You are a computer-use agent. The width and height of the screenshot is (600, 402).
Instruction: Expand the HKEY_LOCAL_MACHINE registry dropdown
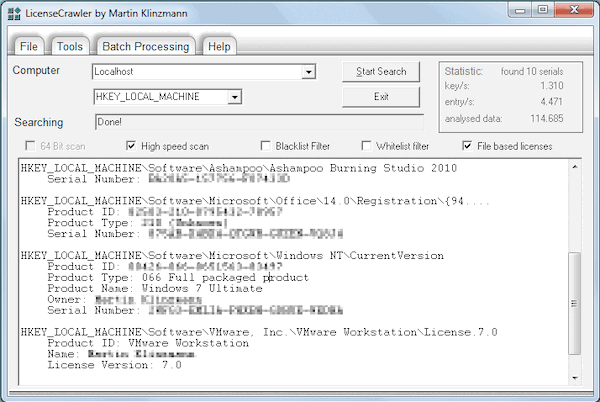[235, 97]
